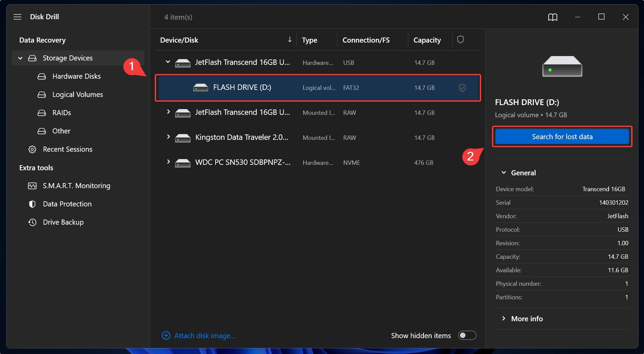This screenshot has height=354, width=644.
Task: Expand the More info section
Action: [504, 319]
